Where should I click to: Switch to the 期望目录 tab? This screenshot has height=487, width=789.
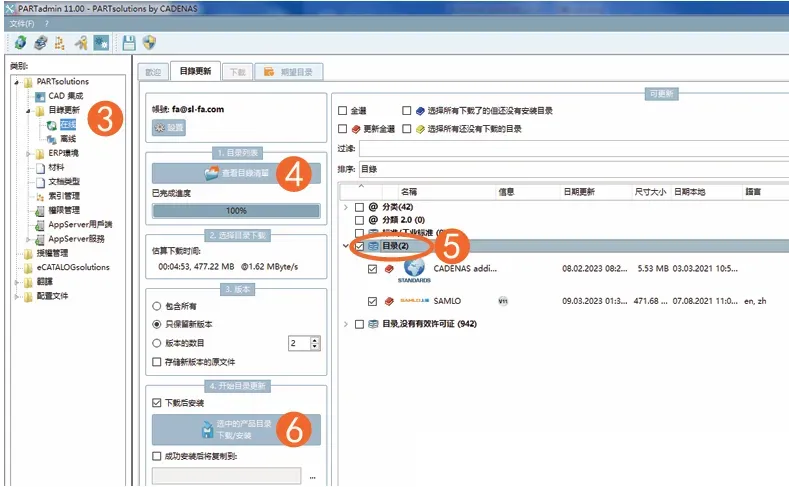tap(289, 72)
